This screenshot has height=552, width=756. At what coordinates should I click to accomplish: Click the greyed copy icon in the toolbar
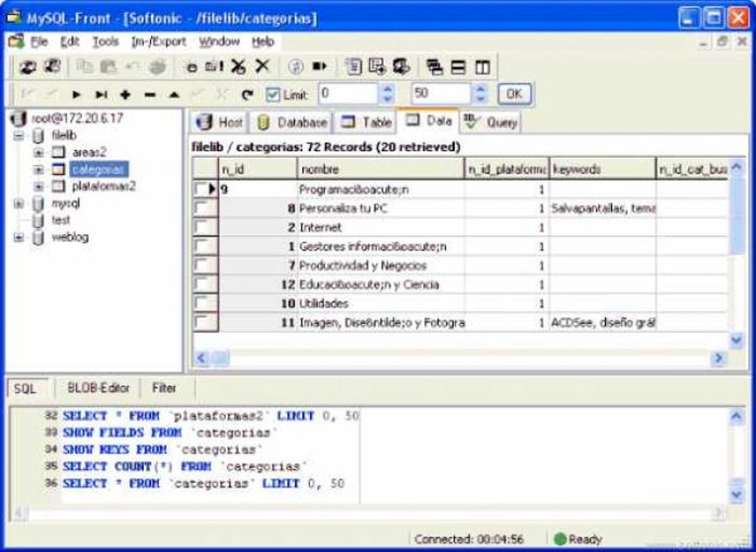click(84, 67)
